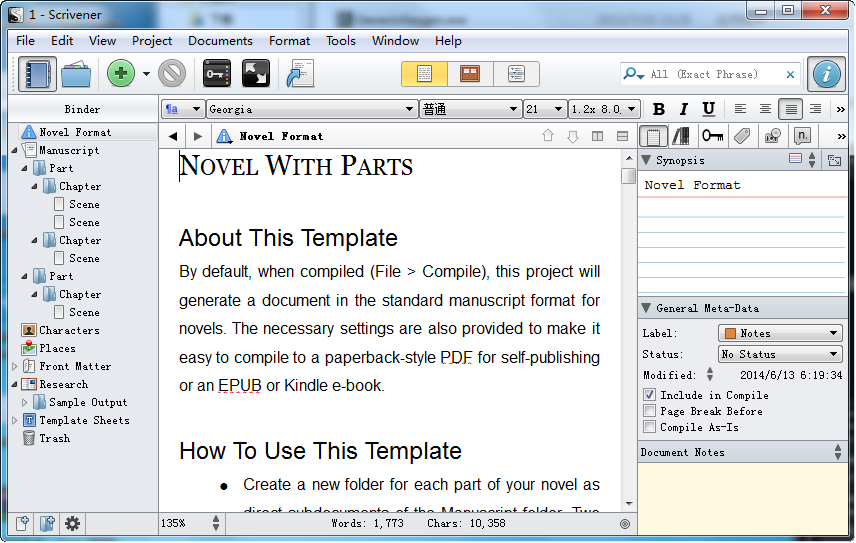Split editor horizontally icon
The height and width of the screenshot is (543, 856).
click(x=622, y=136)
